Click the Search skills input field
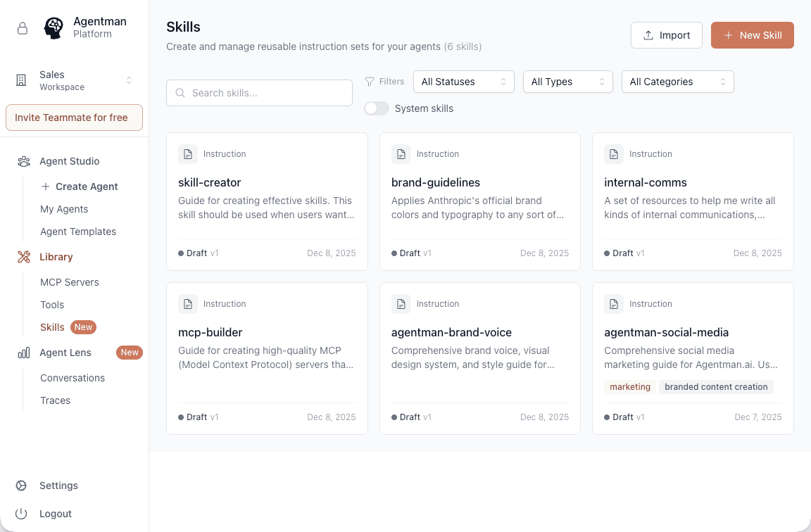The width and height of the screenshot is (811, 532). pyautogui.click(x=259, y=92)
